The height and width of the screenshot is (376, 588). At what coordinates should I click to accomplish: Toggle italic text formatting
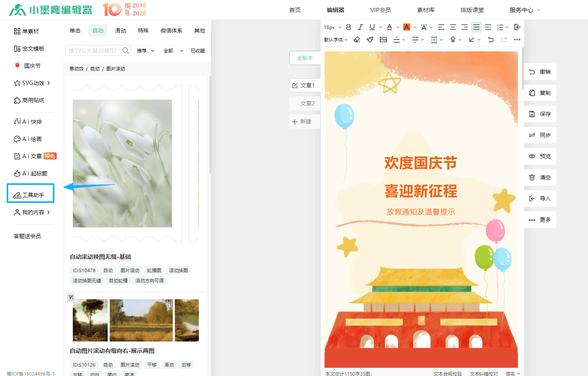360,27
